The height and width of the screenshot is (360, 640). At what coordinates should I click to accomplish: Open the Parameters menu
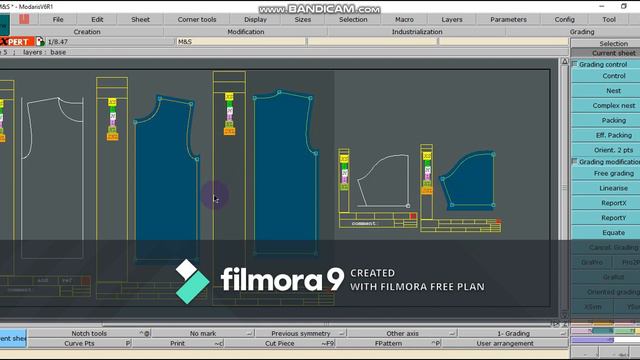coord(508,19)
